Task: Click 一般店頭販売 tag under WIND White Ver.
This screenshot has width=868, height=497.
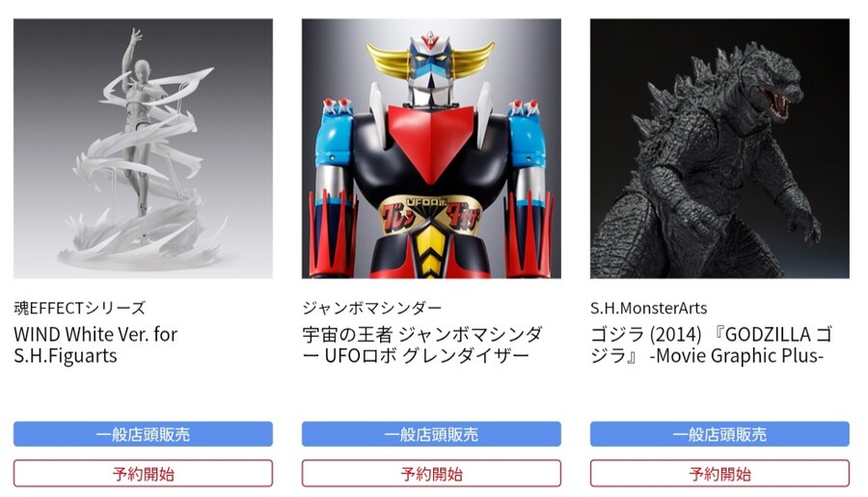Action: [143, 434]
